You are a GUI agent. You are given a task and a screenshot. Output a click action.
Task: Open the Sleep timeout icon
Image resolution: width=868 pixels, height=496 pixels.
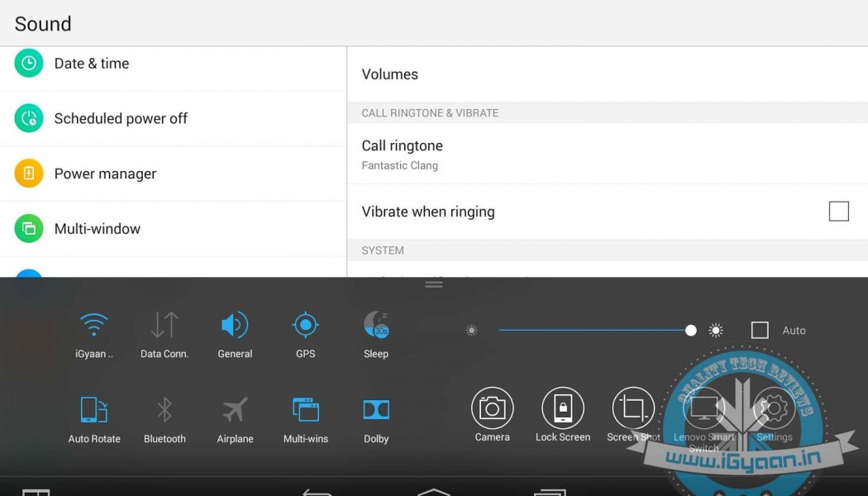(x=376, y=326)
